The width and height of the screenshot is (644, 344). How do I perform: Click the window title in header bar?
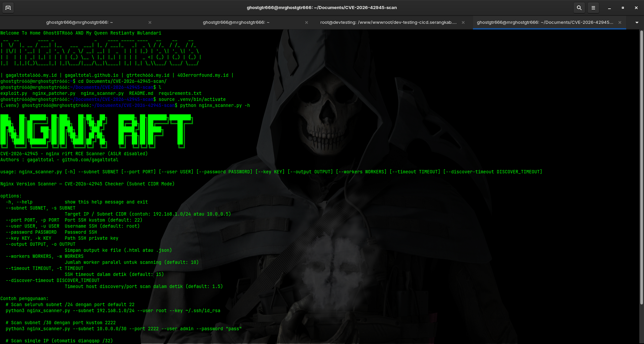(x=322, y=8)
